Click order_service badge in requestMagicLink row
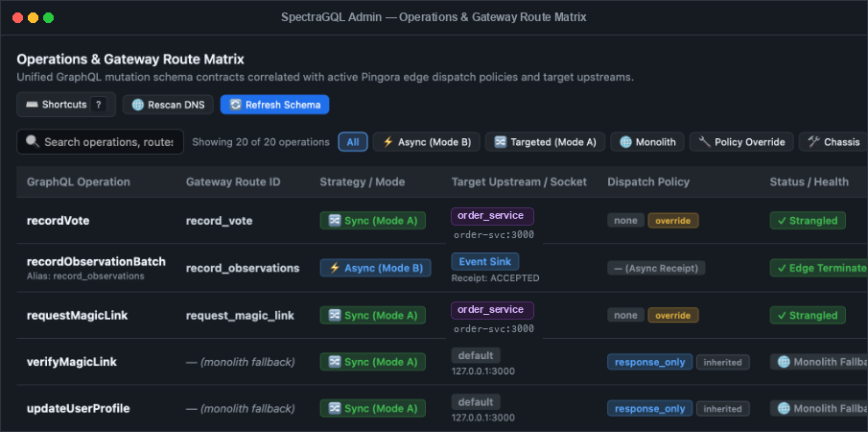Viewport: 868px width, 432px height. 492,309
